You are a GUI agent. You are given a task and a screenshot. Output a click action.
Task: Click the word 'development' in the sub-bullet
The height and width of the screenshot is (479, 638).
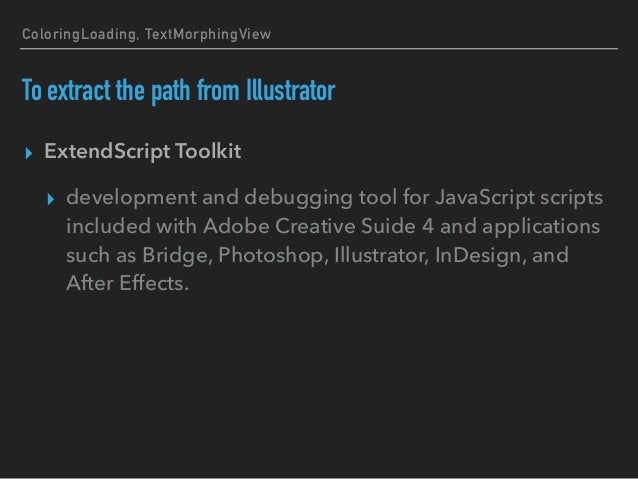[x=132, y=198]
